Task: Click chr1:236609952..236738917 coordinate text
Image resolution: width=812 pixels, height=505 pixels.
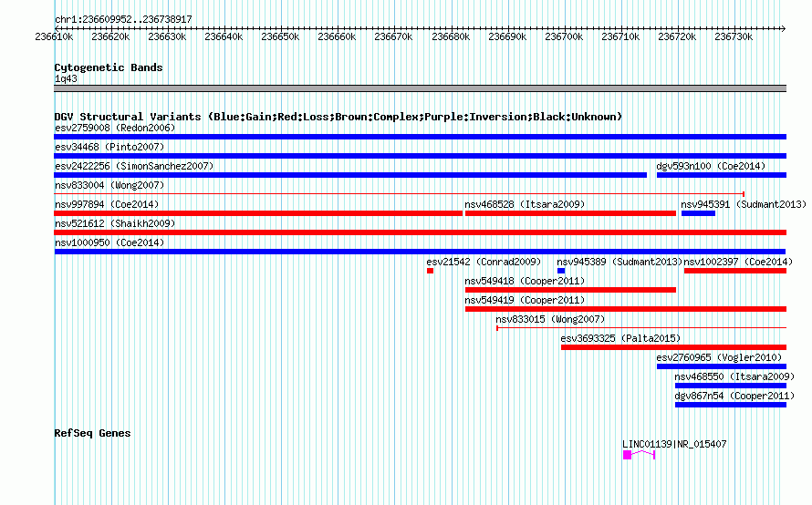Action: tap(123, 19)
